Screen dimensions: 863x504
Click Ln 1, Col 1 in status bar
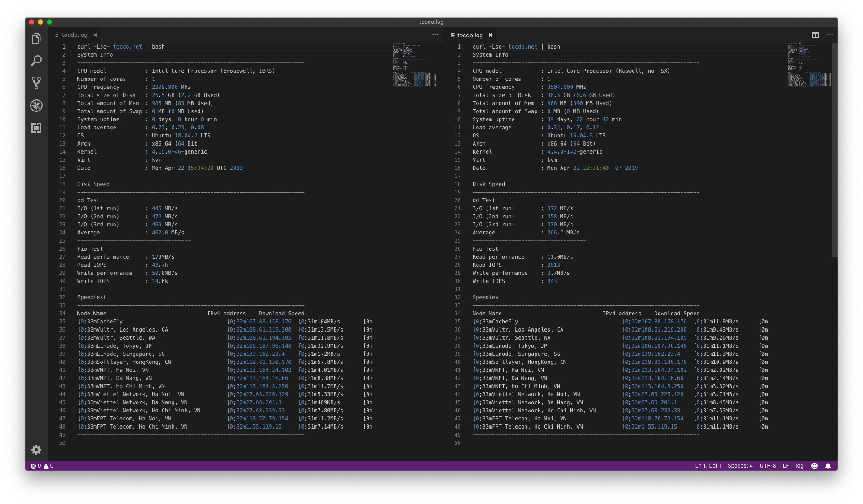[x=708, y=466]
